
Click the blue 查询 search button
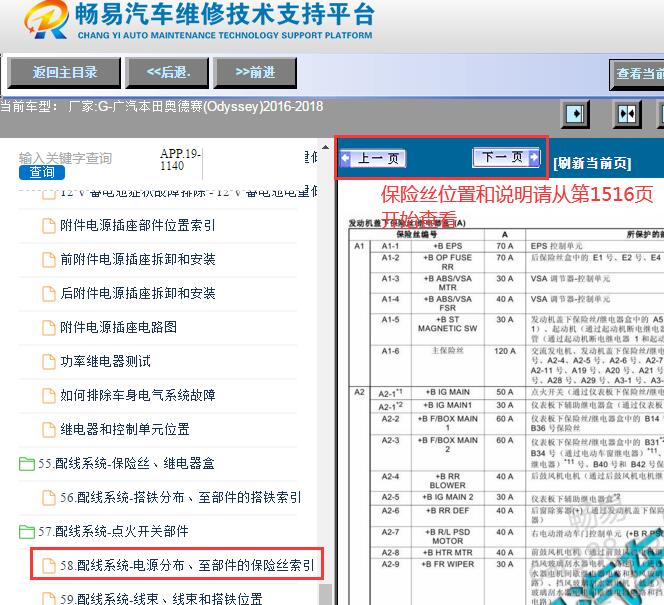click(42, 172)
